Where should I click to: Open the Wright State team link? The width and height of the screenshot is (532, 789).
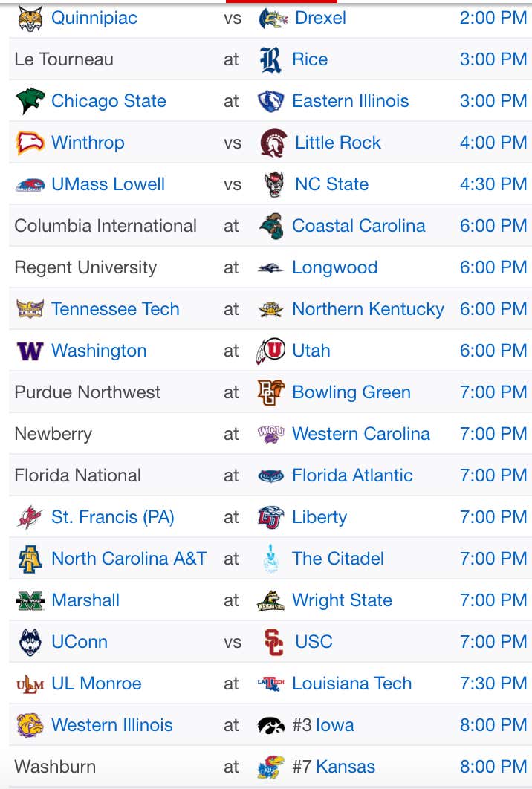pos(343,600)
